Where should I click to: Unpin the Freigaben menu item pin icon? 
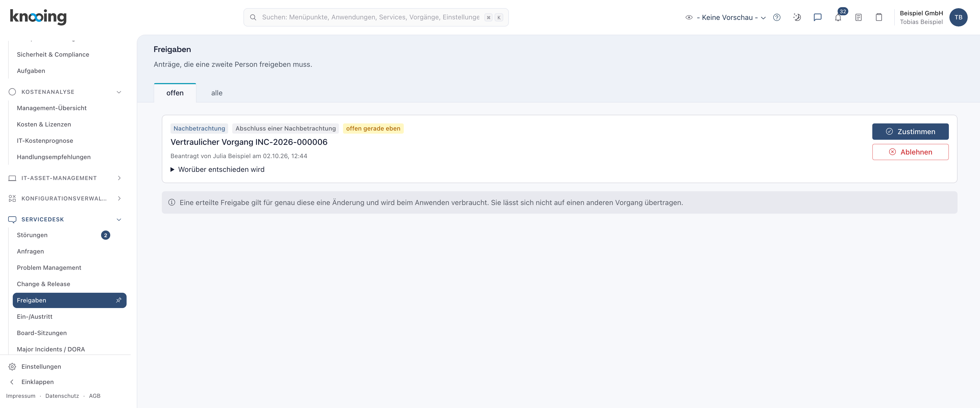pyautogui.click(x=119, y=300)
